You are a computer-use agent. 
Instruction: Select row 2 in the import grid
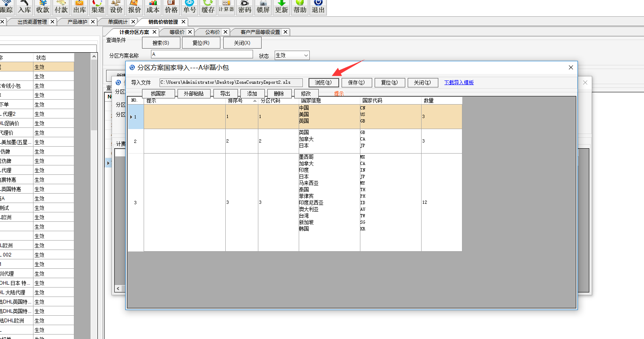tap(135, 141)
